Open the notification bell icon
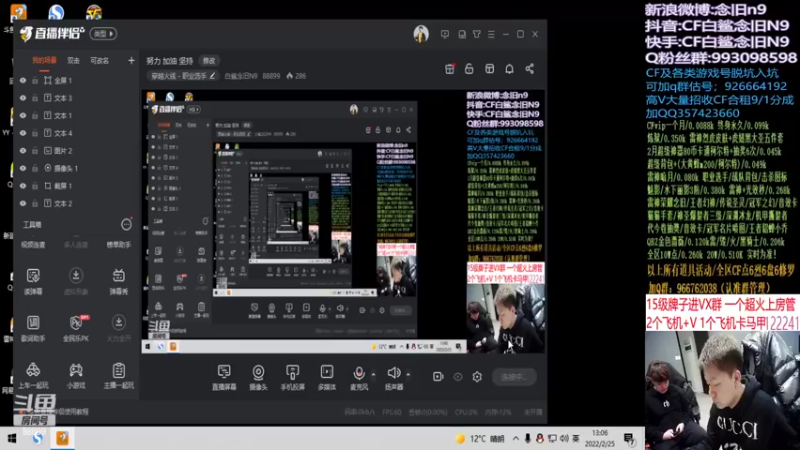 (x=509, y=69)
